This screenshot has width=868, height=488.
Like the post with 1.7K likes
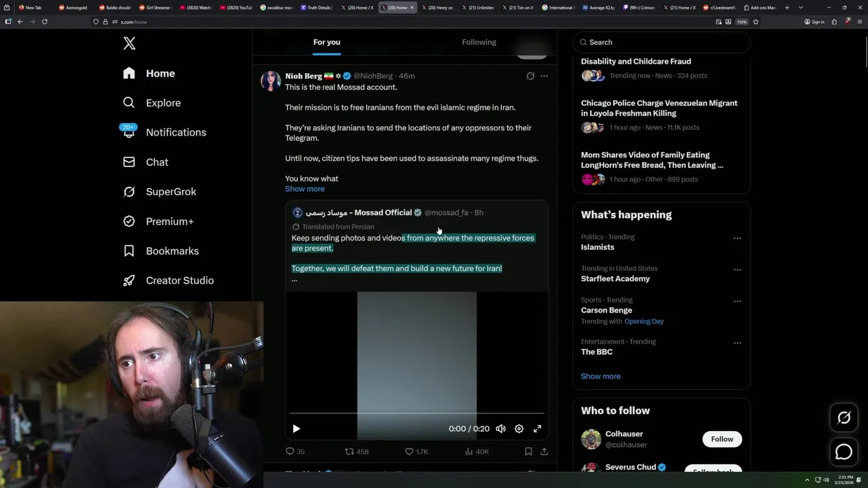pyautogui.click(x=416, y=451)
